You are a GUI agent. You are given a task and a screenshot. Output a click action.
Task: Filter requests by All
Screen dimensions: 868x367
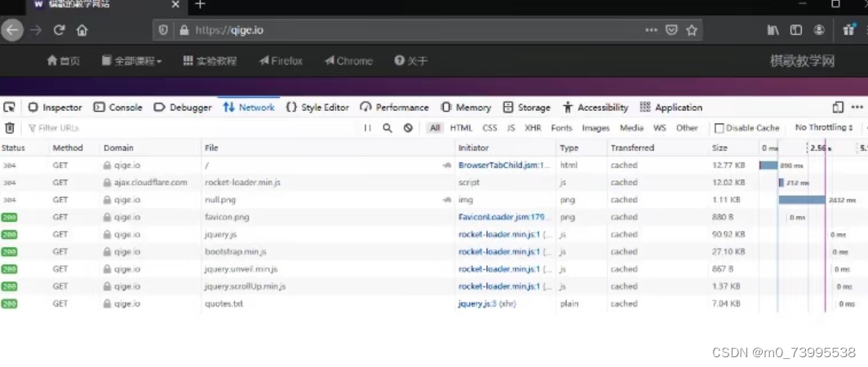coord(435,128)
